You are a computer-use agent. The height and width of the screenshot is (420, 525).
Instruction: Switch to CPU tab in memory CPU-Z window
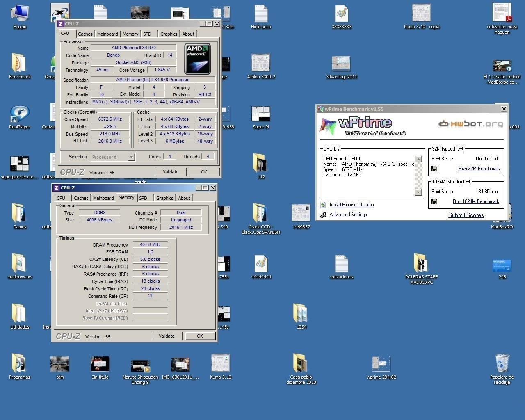(x=61, y=198)
